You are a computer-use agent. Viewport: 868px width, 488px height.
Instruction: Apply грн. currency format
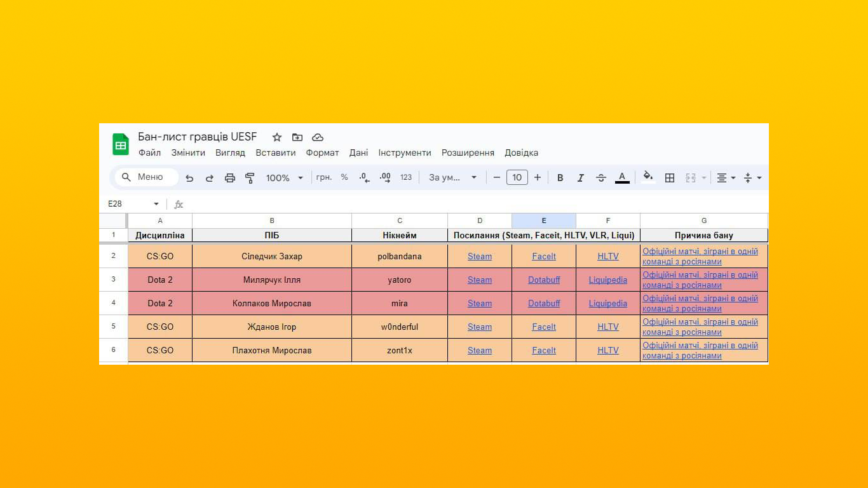(x=324, y=177)
